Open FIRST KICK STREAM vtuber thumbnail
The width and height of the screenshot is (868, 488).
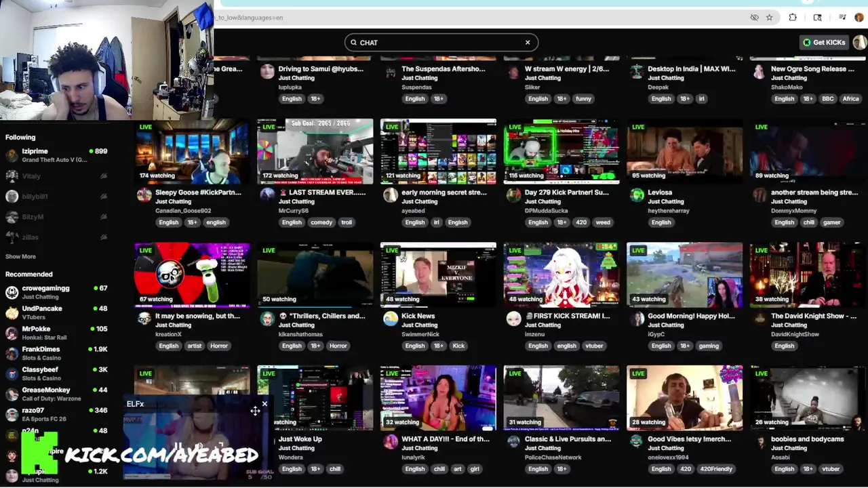coord(561,275)
